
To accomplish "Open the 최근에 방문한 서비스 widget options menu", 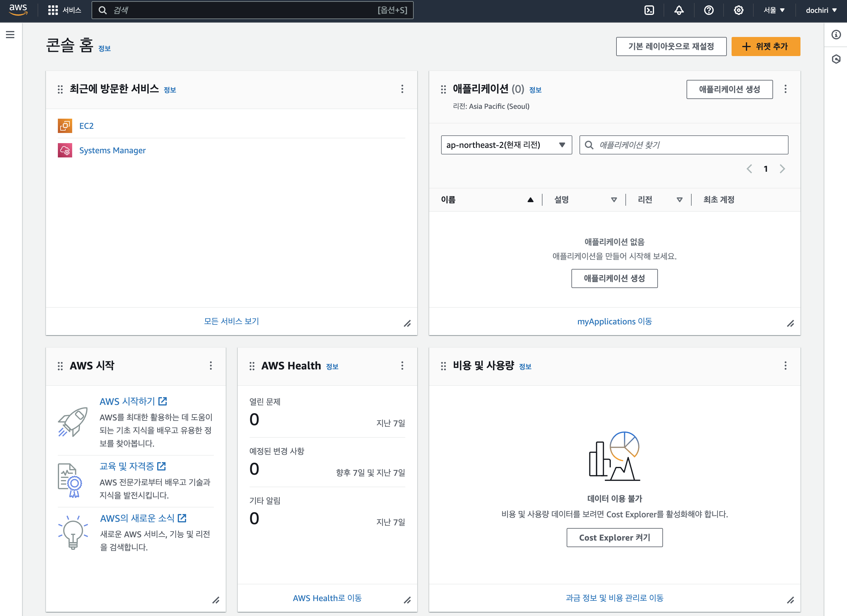I will point(402,89).
